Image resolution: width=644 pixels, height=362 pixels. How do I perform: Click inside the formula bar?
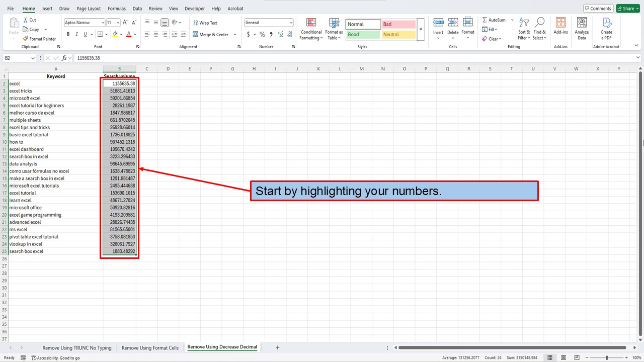click(151, 58)
